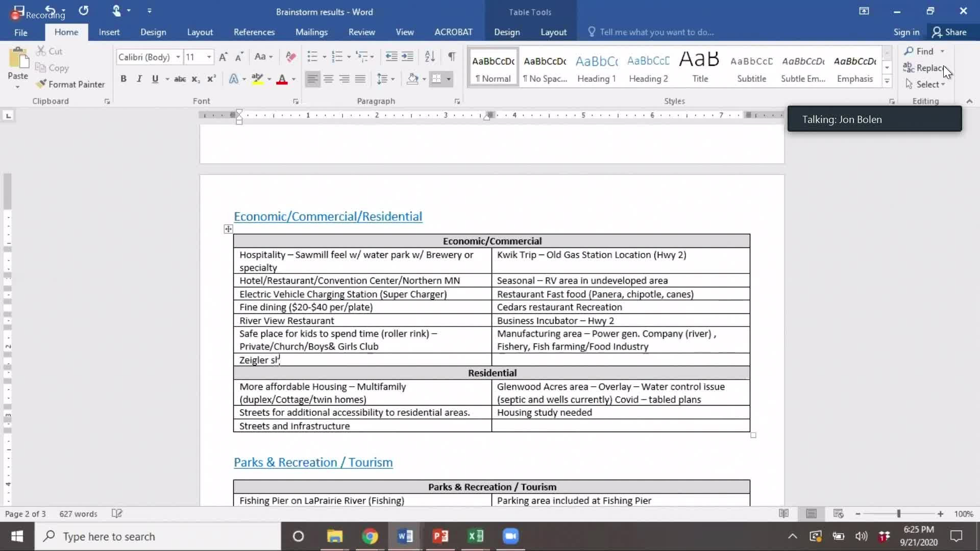Viewport: 980px width, 551px height.
Task: Justify paragraph text
Action: (360, 79)
